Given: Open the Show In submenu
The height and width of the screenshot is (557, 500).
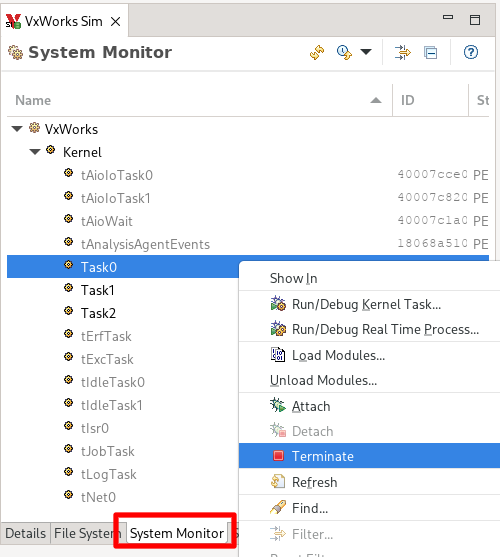Looking at the screenshot, I should (x=369, y=278).
